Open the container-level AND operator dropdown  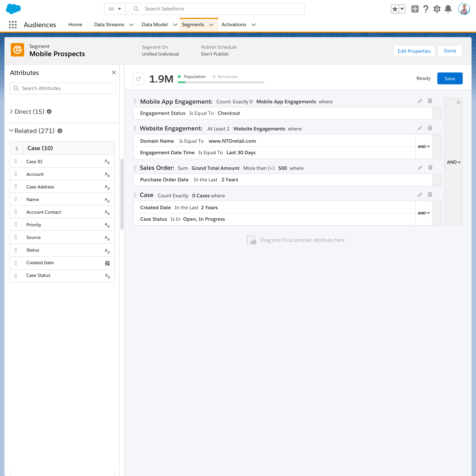pos(453,162)
